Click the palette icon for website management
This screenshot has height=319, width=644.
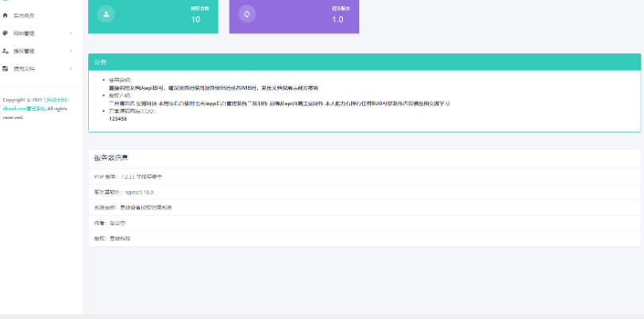click(6, 33)
